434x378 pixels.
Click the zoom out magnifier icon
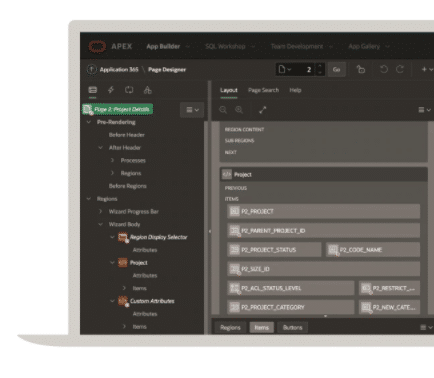223,110
